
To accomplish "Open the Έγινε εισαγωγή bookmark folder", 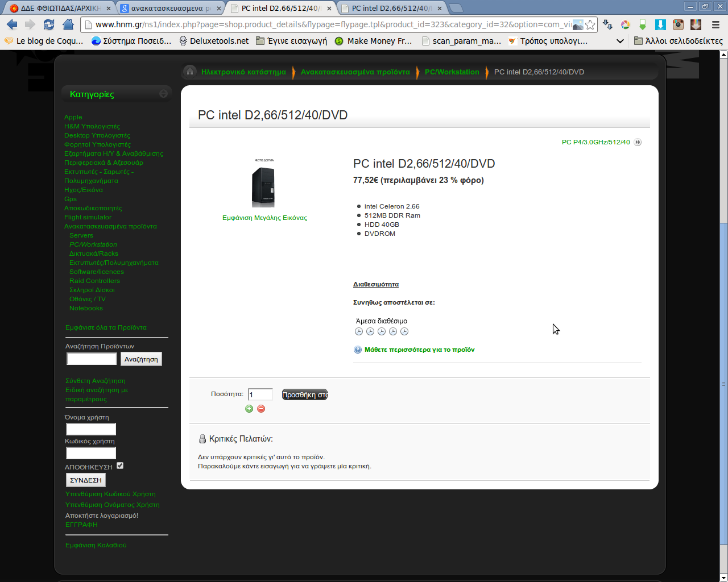I will coord(291,41).
